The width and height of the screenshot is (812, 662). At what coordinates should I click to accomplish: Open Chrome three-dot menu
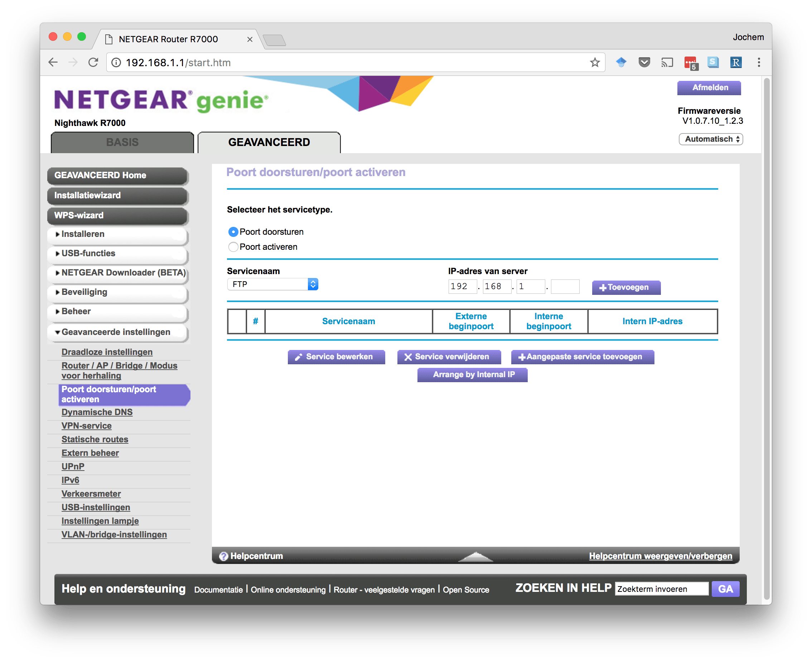759,63
